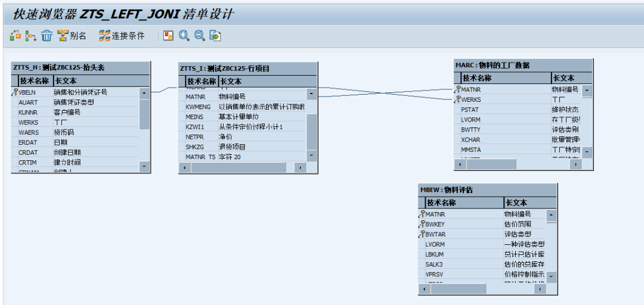The width and height of the screenshot is (644, 305).
Task: Click the key icon beside BWKEY in MBEW
Action: click(422, 224)
